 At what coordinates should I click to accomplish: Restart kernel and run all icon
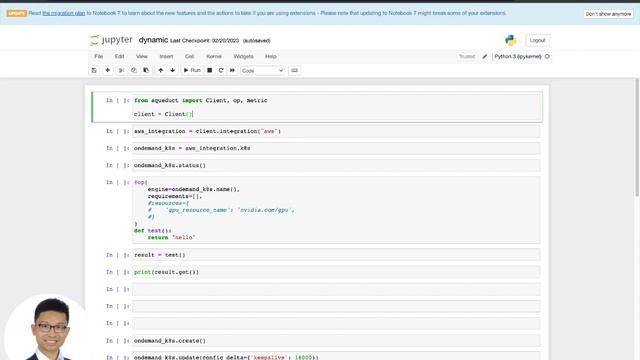(x=232, y=70)
